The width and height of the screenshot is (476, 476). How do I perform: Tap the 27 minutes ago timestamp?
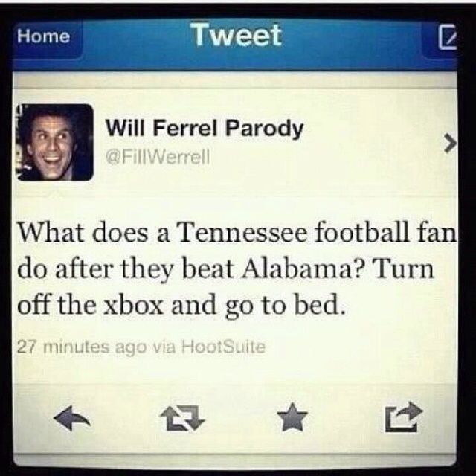click(x=82, y=347)
